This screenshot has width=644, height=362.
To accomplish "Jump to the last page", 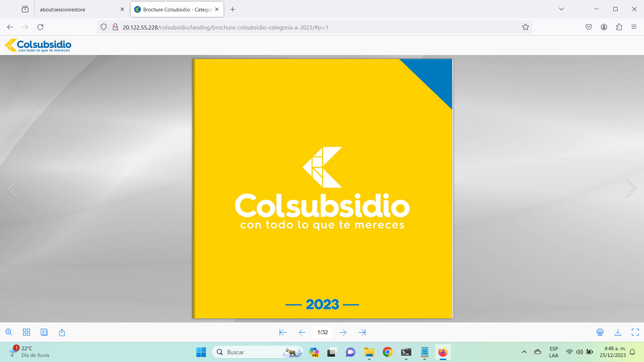I will (x=362, y=332).
